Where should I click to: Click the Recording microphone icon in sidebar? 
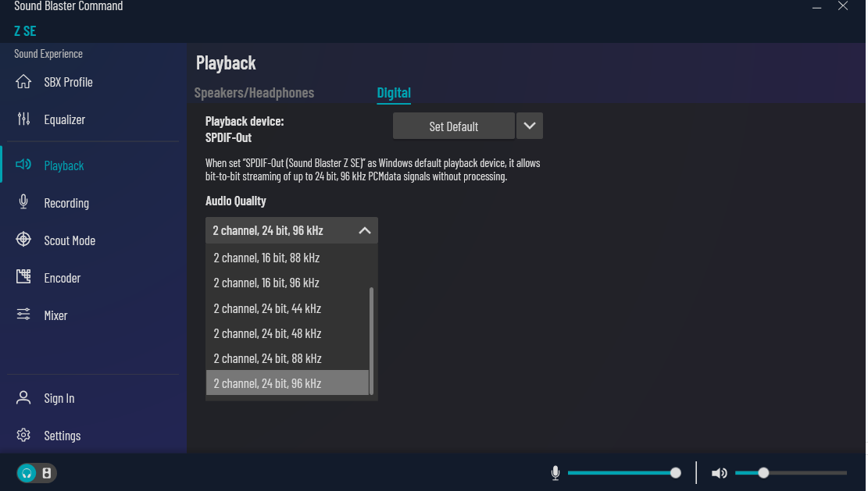(x=23, y=202)
